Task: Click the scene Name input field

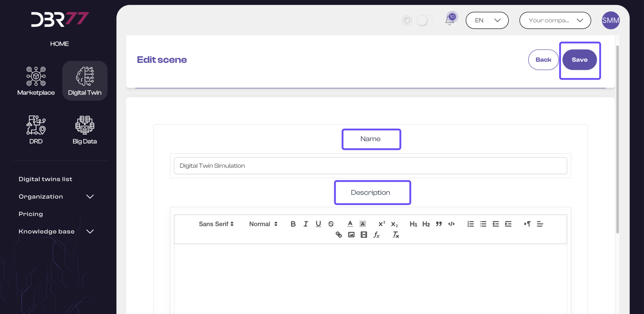Action: (x=370, y=166)
